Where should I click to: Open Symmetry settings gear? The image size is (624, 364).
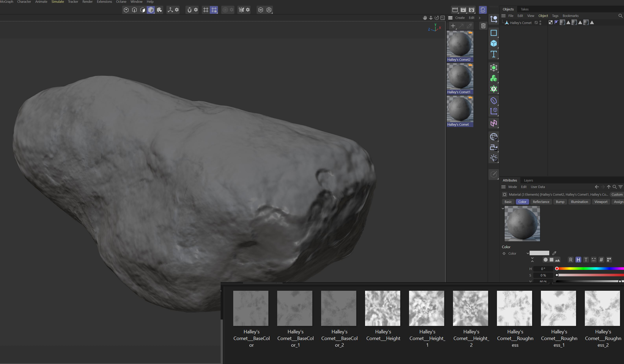point(248,10)
